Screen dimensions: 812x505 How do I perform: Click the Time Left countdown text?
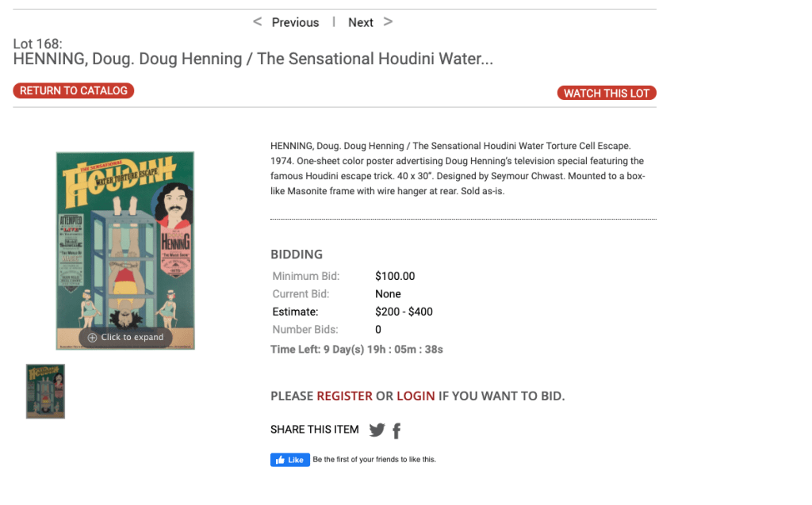[x=356, y=349]
